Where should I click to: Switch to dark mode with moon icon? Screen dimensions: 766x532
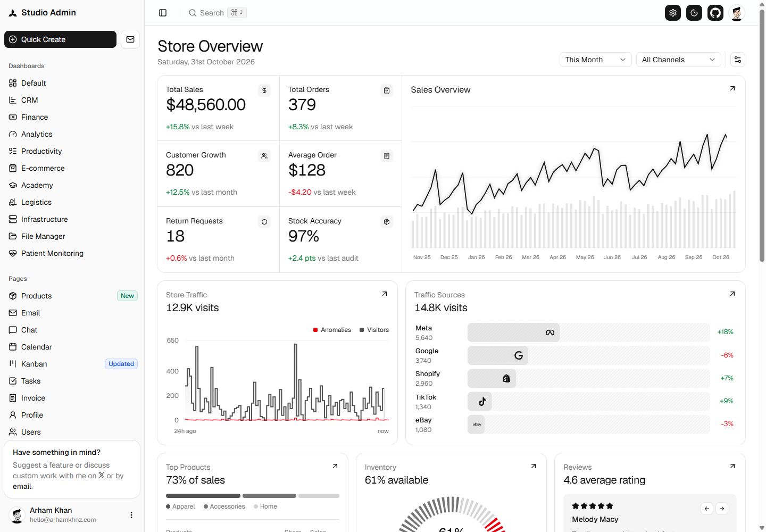694,13
